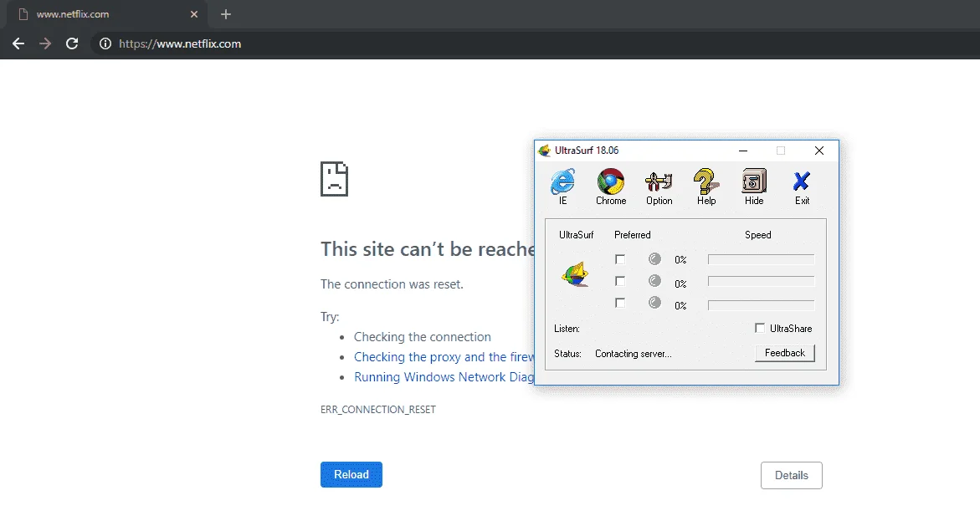The width and height of the screenshot is (980, 516).
Task: Click the blue Reload button
Action: tap(351, 475)
